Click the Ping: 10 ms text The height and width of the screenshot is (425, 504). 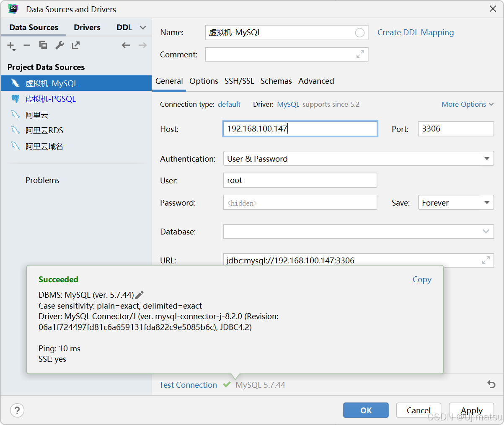click(x=59, y=348)
